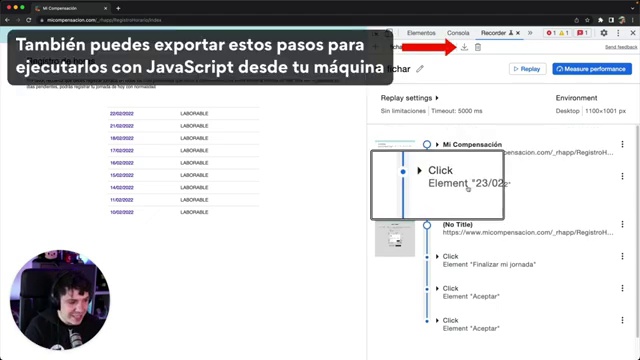This screenshot has width=640, height=360.
Task: Click LABORABLE in the 22/02/2022 row
Action: pyautogui.click(x=194, y=113)
